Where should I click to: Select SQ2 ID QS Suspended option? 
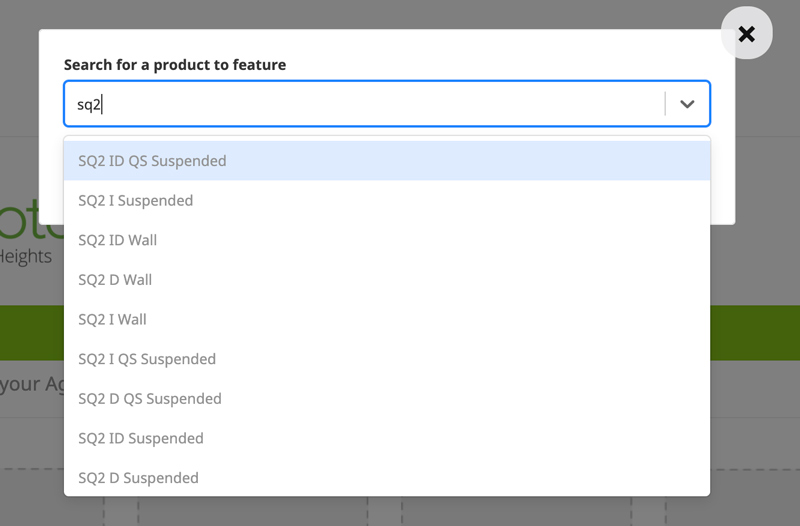coord(152,161)
